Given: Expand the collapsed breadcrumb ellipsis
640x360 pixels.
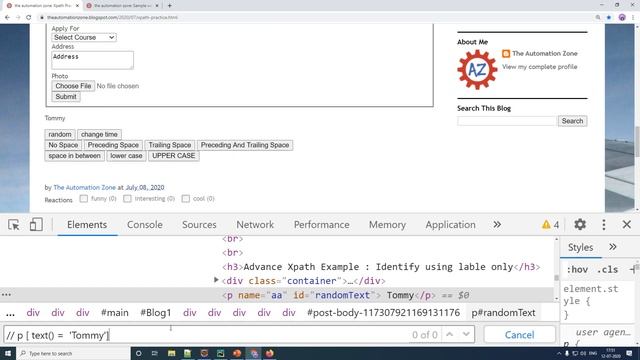Looking at the screenshot, I should coord(10,313).
